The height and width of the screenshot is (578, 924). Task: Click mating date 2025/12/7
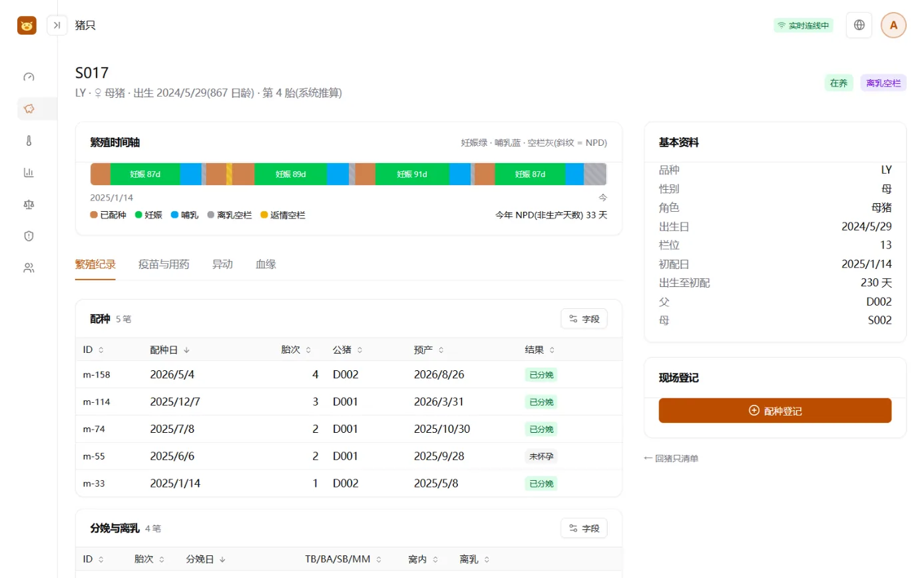click(x=174, y=402)
